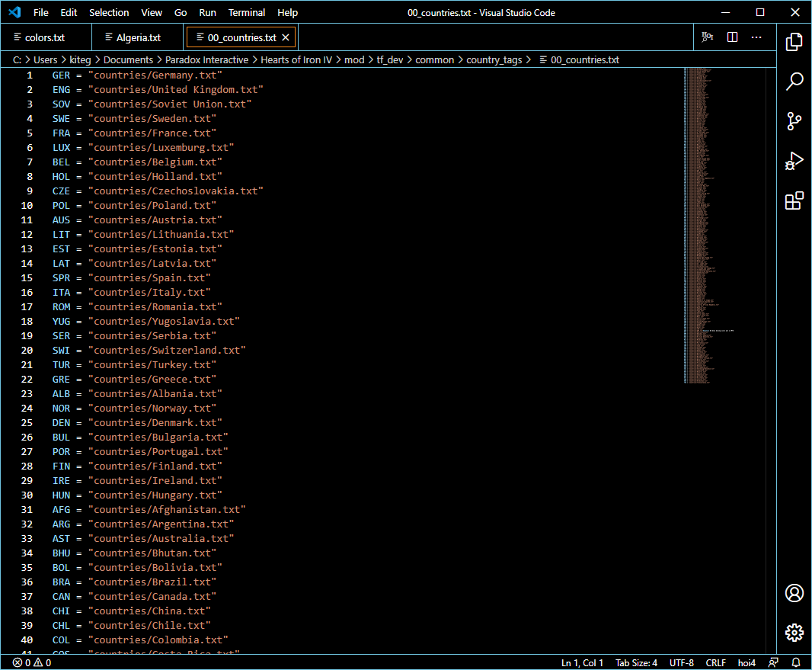This screenshot has width=812, height=670.
Task: Switch to the colors.txt tab
Action: click(45, 37)
